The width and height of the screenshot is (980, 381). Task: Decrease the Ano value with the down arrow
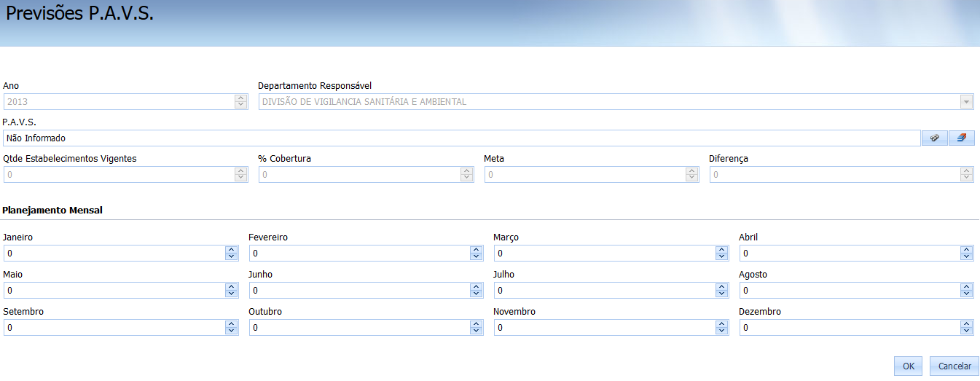point(241,106)
